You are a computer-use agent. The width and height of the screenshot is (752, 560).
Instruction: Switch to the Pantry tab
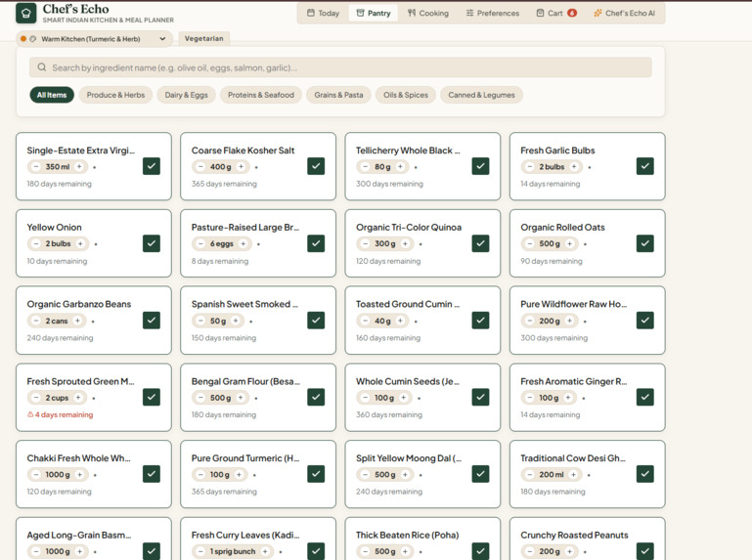point(374,13)
